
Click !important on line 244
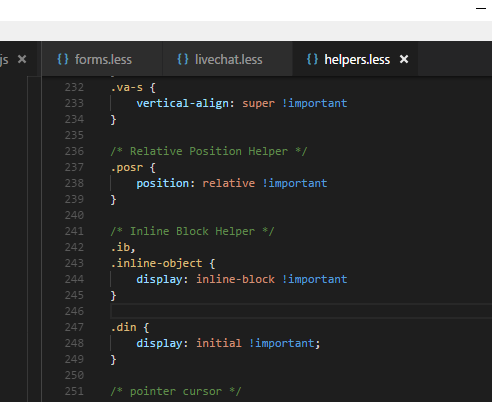314,279
